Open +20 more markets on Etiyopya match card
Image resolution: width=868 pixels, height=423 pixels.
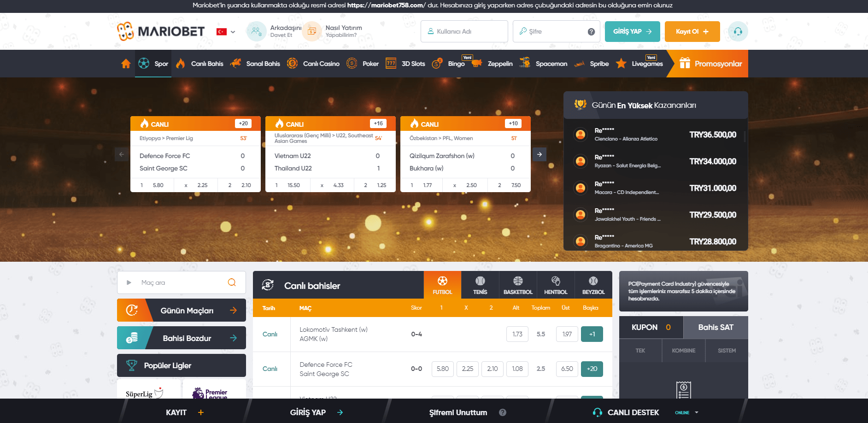click(x=243, y=123)
